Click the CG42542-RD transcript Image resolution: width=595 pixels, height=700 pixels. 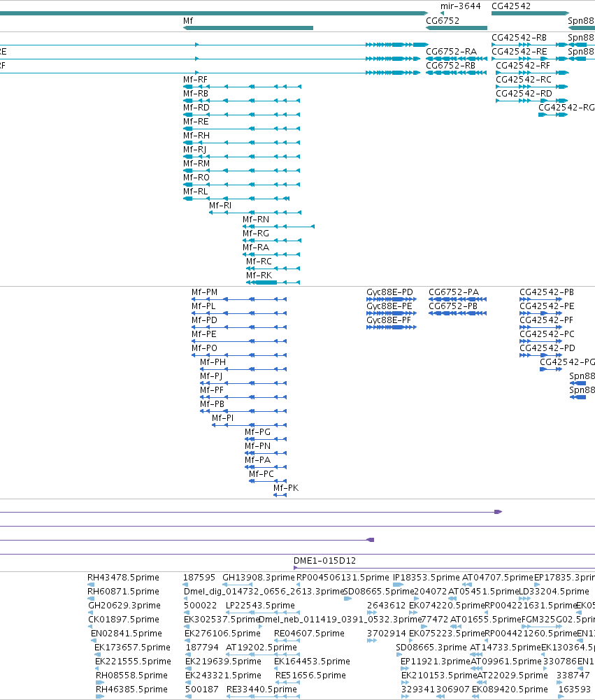pos(531,101)
